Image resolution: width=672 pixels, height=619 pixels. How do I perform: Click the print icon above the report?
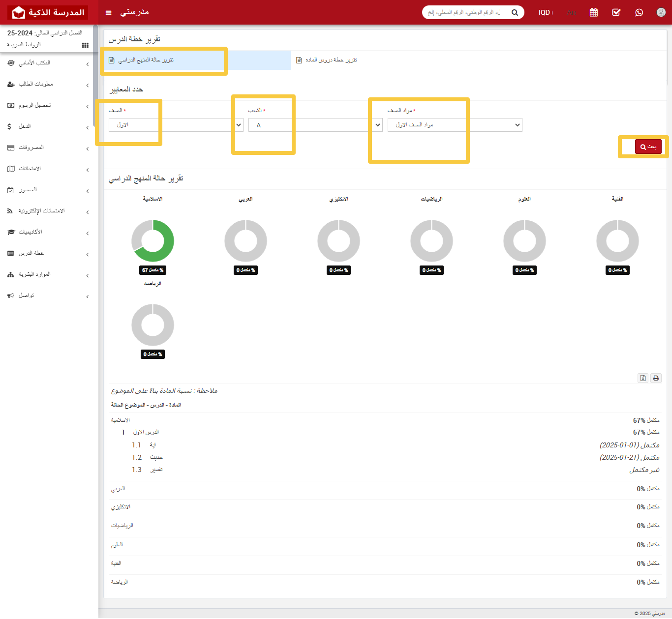pyautogui.click(x=656, y=378)
